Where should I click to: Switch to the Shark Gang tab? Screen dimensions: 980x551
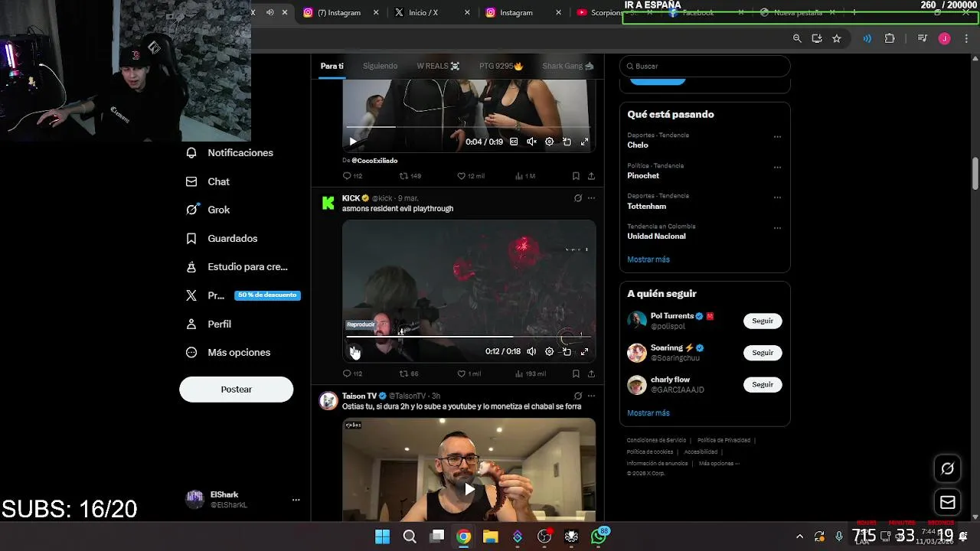[x=567, y=66]
